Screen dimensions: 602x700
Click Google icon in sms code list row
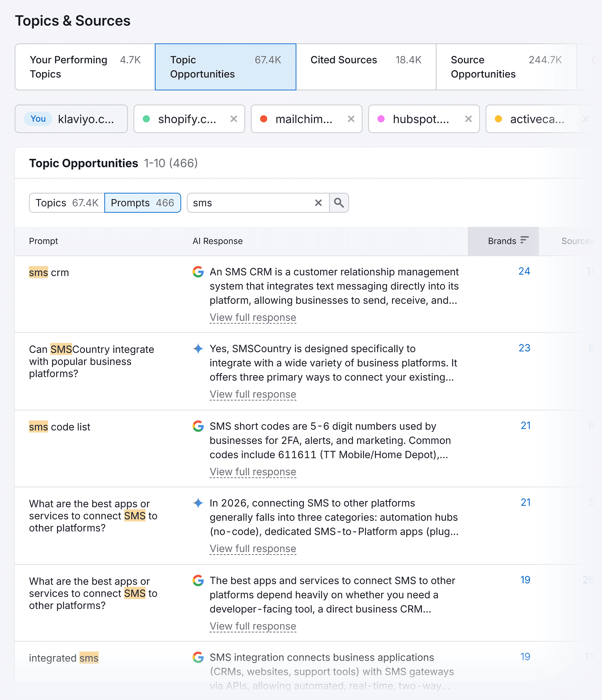[198, 426]
